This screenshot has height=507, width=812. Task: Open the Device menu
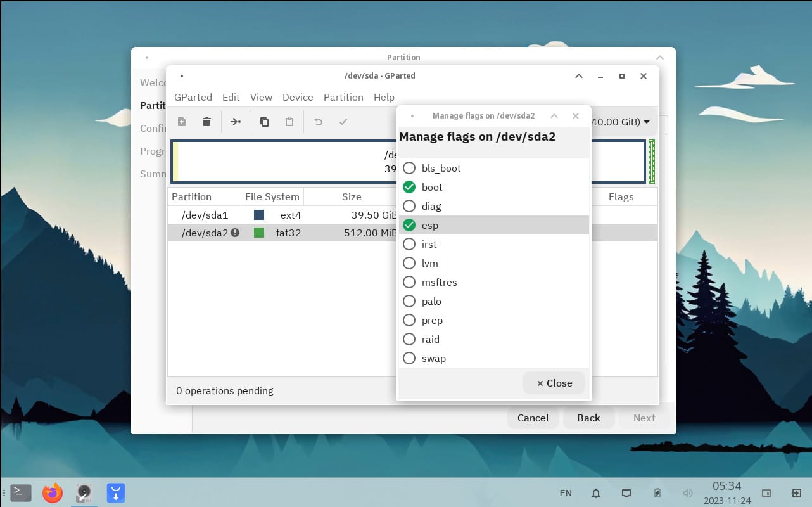[298, 97]
